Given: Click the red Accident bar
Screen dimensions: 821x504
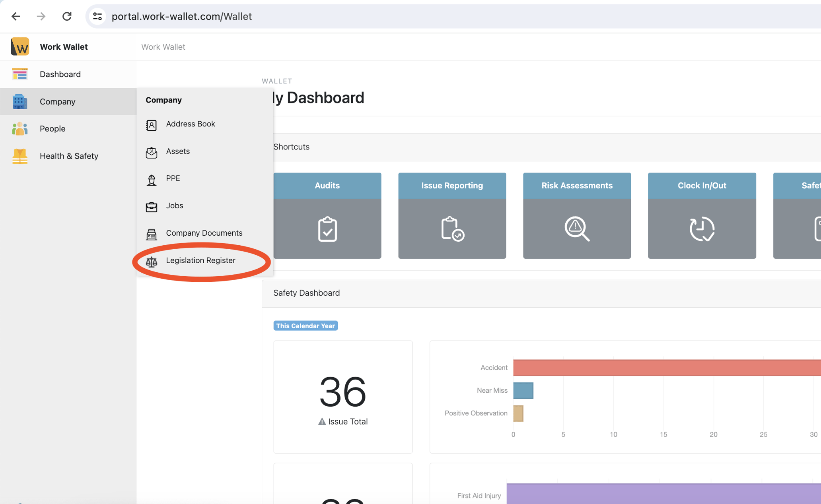Looking at the screenshot, I should point(667,368).
